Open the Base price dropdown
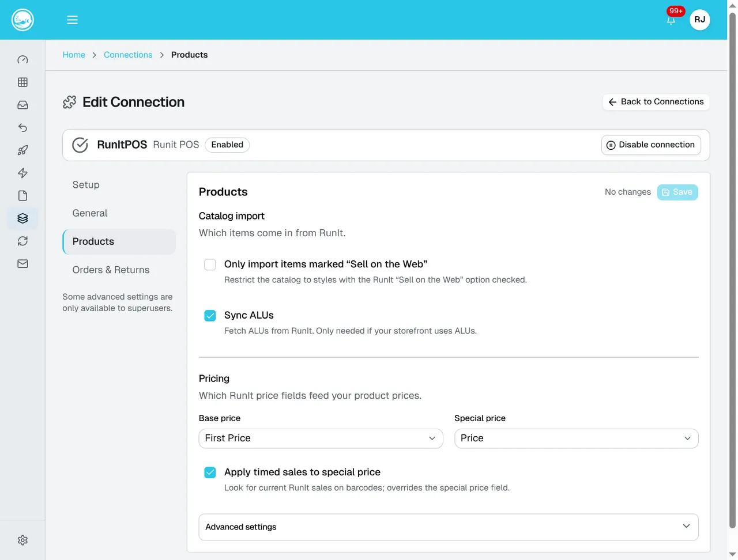This screenshot has height=560, width=738. [321, 438]
